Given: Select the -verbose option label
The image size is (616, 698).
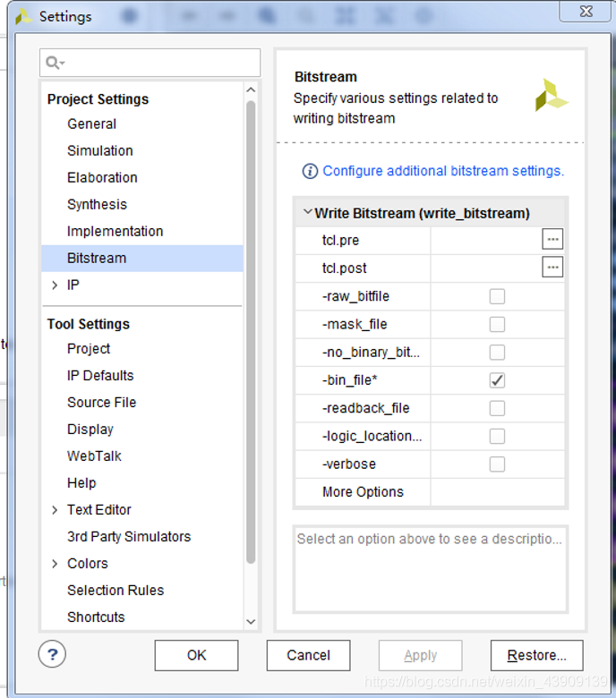Looking at the screenshot, I should coord(349,464).
